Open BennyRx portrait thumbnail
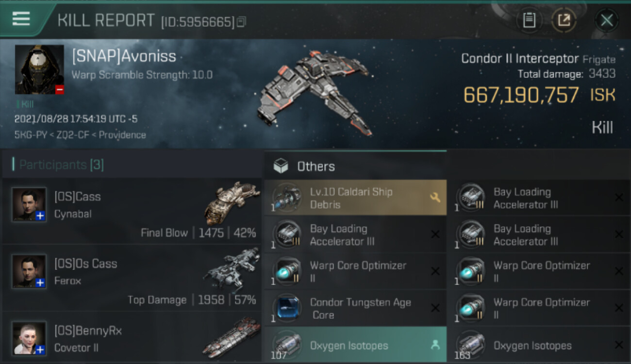 [x=30, y=338]
